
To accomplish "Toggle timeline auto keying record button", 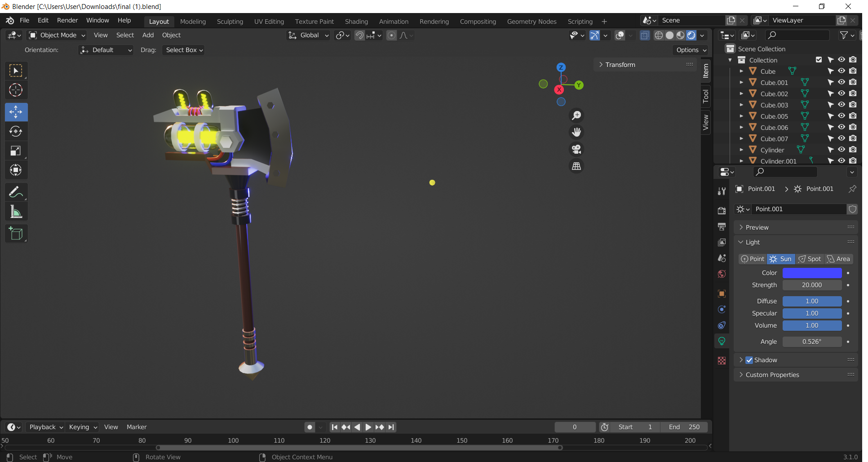I will (x=310, y=427).
